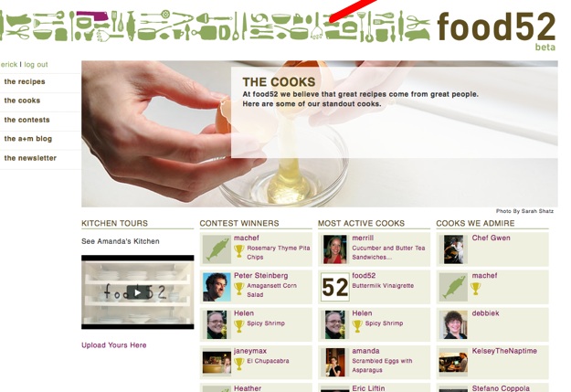Open merrill's profile photo

[x=335, y=249]
